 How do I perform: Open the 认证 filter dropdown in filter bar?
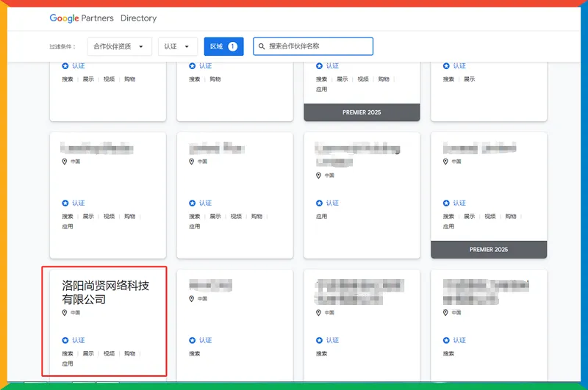pyautogui.click(x=177, y=46)
